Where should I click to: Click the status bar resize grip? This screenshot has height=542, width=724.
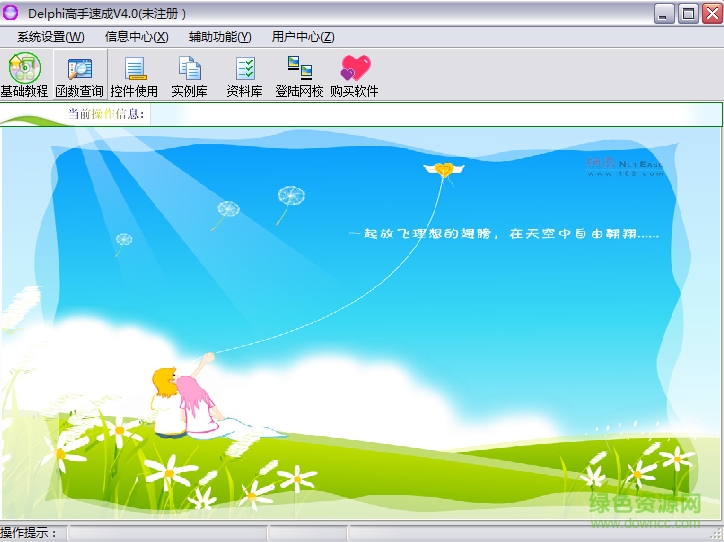(718, 535)
